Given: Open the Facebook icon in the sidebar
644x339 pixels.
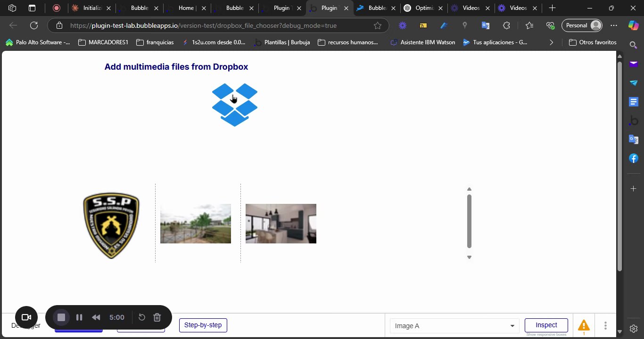Looking at the screenshot, I should click(634, 158).
